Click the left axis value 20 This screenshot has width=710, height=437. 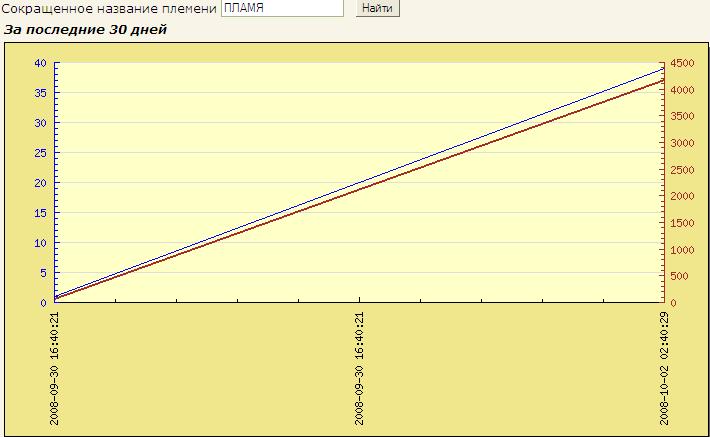coord(40,183)
